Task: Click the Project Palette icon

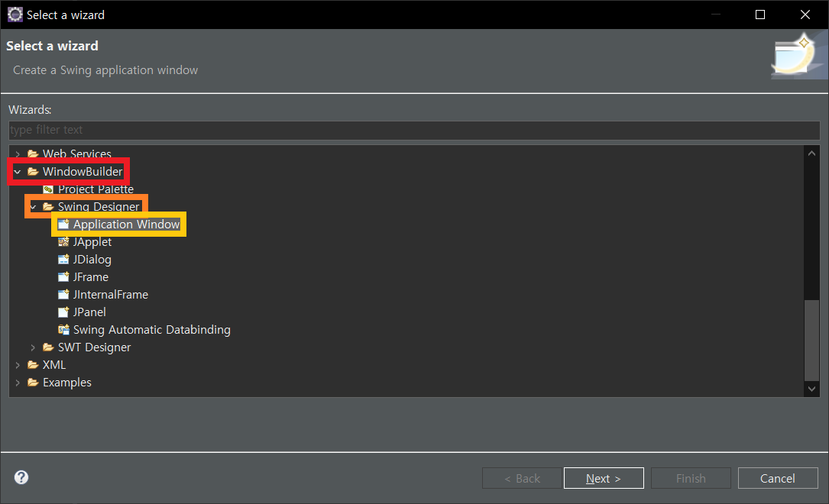Action: [48, 189]
